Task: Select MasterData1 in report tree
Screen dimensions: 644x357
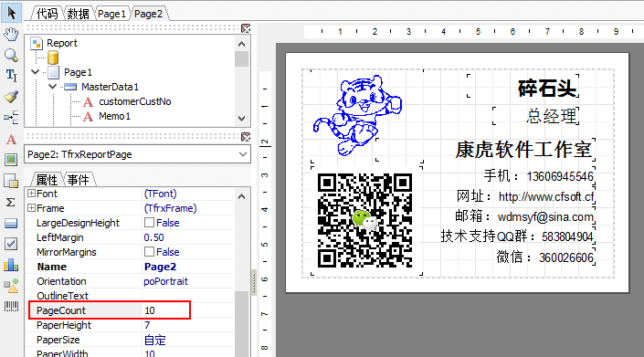Action: pyautogui.click(x=110, y=87)
